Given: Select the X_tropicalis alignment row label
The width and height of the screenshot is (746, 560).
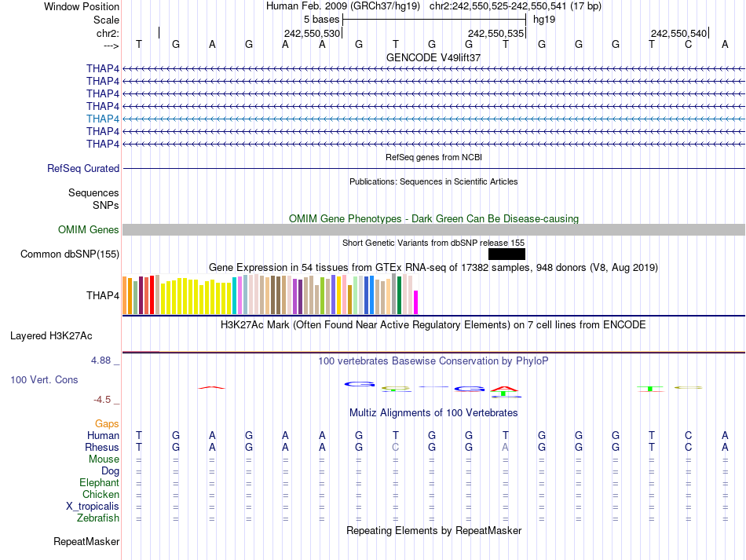Looking at the screenshot, I should click(x=93, y=507).
